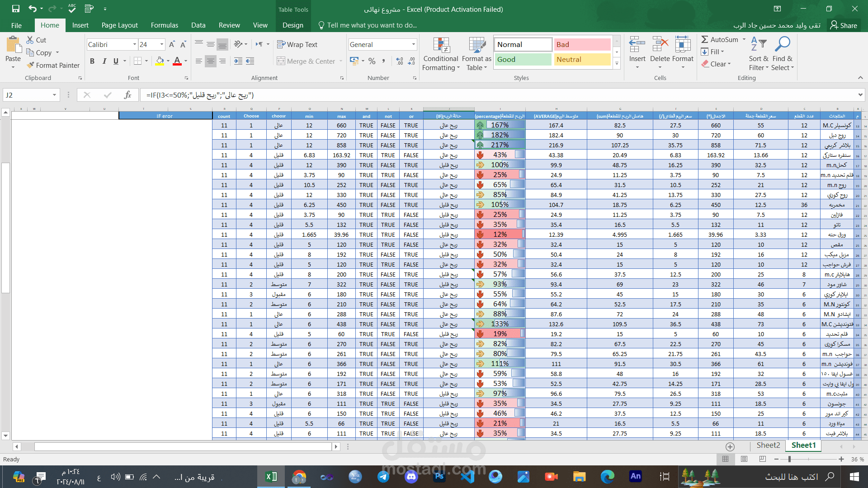Click the Percent Style button

click(x=372, y=61)
